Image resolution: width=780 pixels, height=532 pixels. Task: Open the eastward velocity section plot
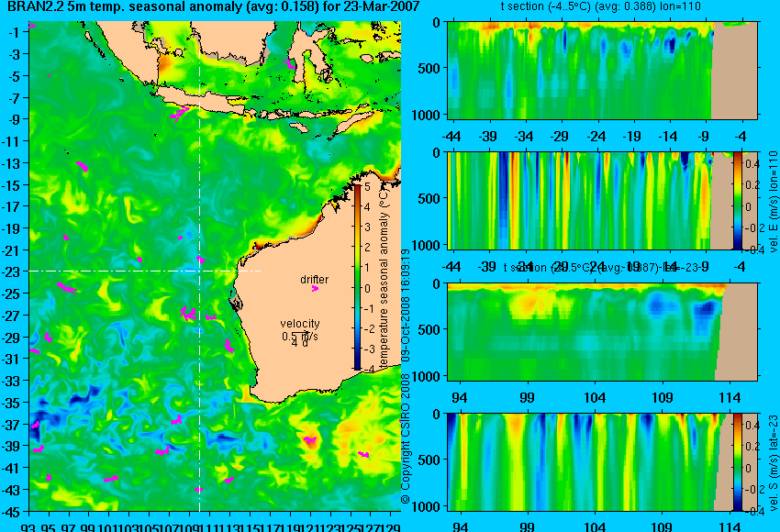[602, 200]
